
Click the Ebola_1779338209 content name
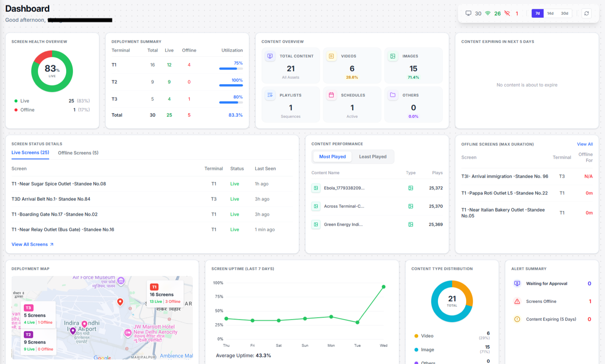point(344,188)
